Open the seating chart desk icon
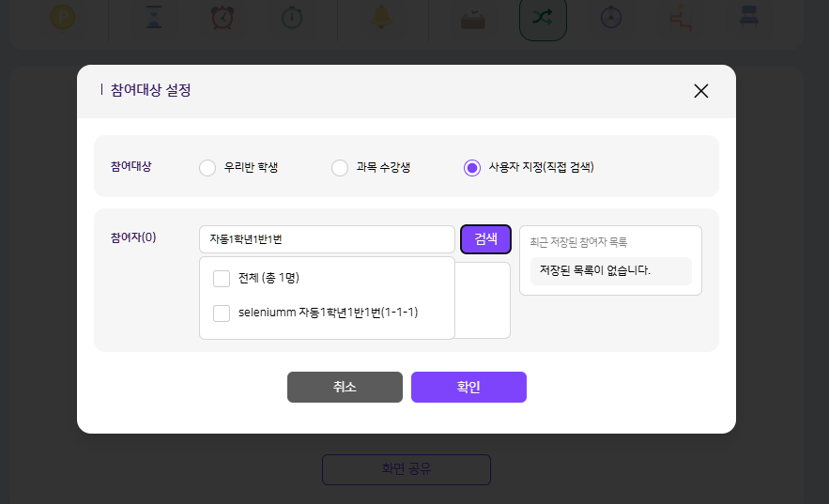Viewport: 829px width, 504px height. click(749, 16)
